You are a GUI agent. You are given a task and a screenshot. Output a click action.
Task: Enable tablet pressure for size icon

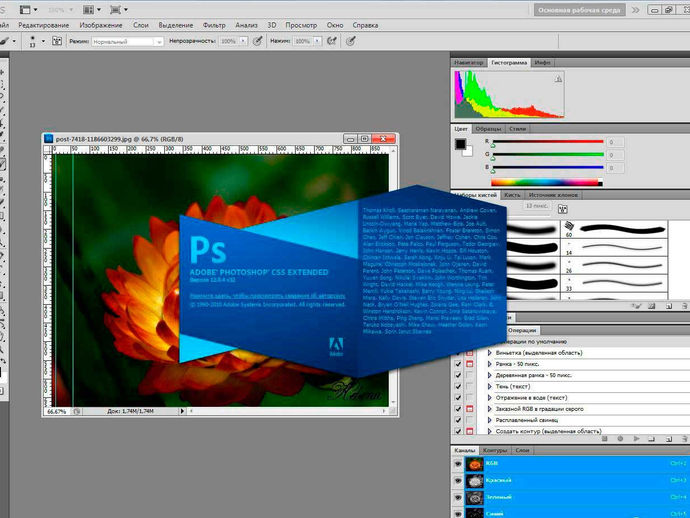pyautogui.click(x=350, y=41)
